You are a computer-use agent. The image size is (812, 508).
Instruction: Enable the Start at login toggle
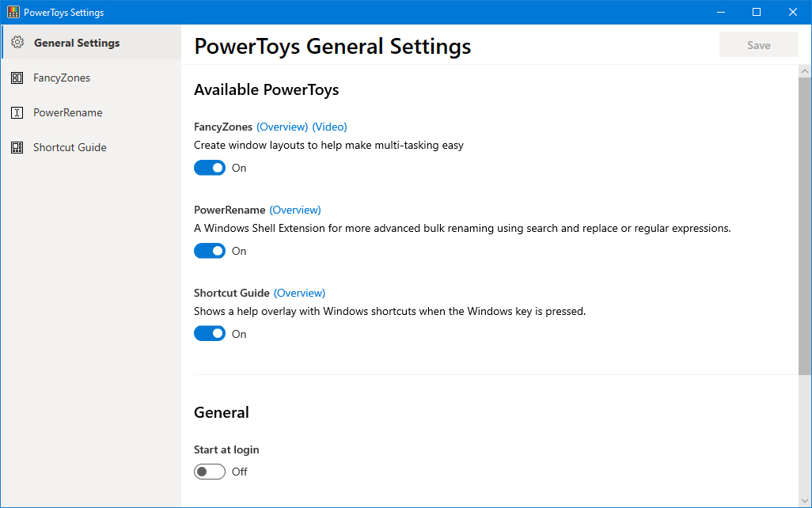pyautogui.click(x=210, y=472)
